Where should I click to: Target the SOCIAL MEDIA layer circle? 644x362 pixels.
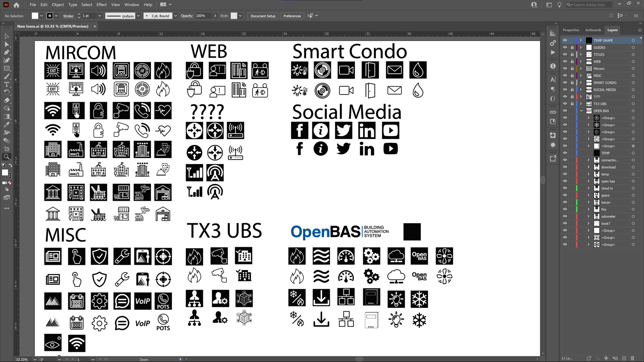tap(633, 89)
